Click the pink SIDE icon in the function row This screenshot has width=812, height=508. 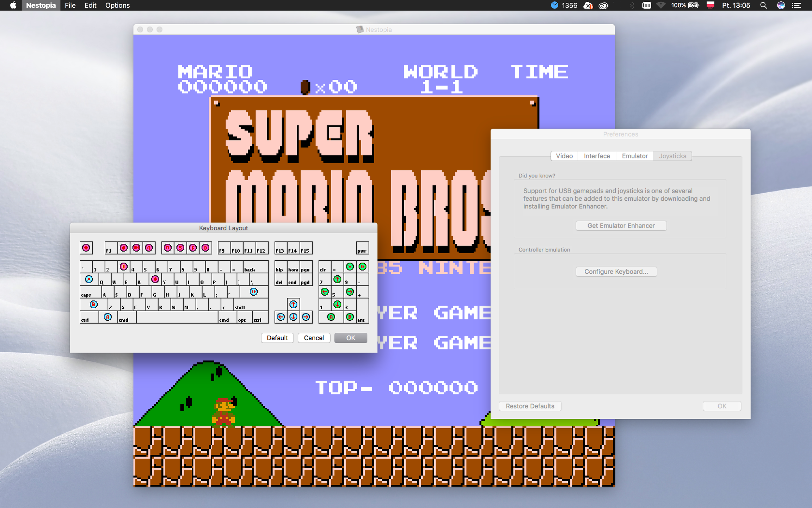click(x=136, y=248)
